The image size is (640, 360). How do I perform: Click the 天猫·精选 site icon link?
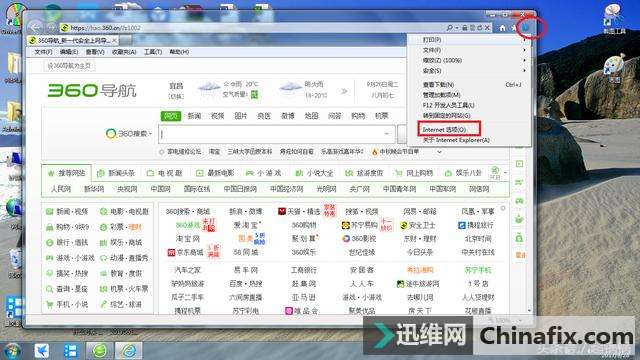282,211
